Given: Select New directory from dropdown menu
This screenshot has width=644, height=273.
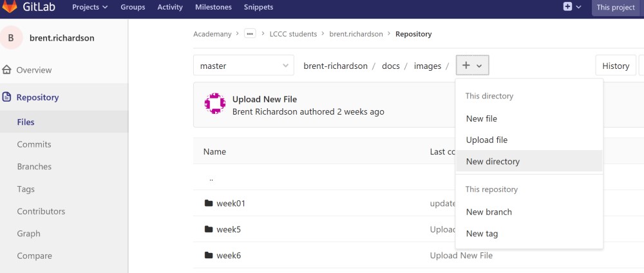Looking at the screenshot, I should (493, 162).
